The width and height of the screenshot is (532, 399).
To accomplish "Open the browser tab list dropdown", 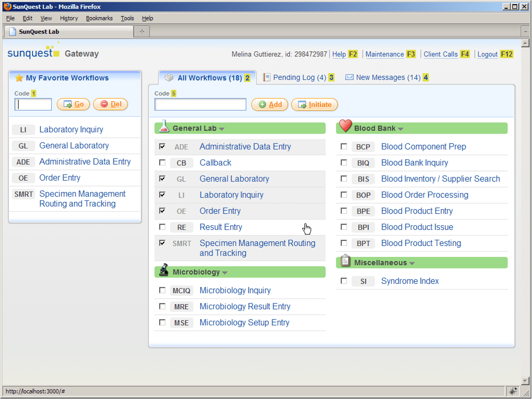I will (525, 32).
